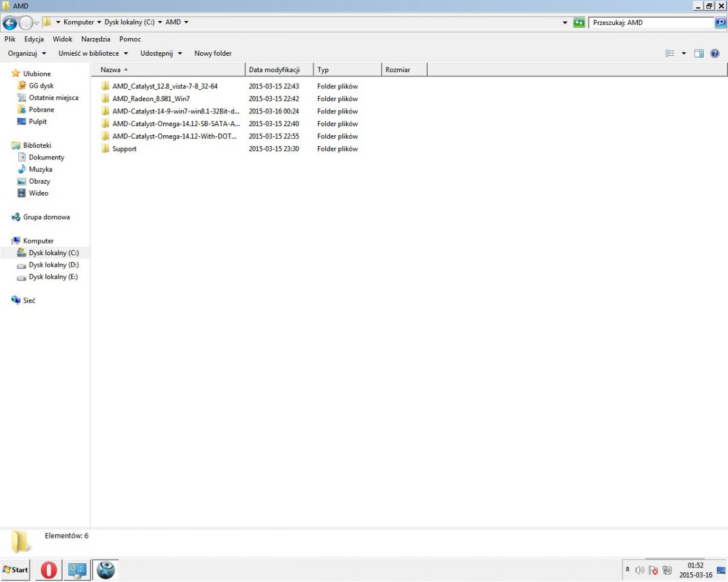
Task: Select Dokumenty in the navigation pane
Action: [46, 158]
